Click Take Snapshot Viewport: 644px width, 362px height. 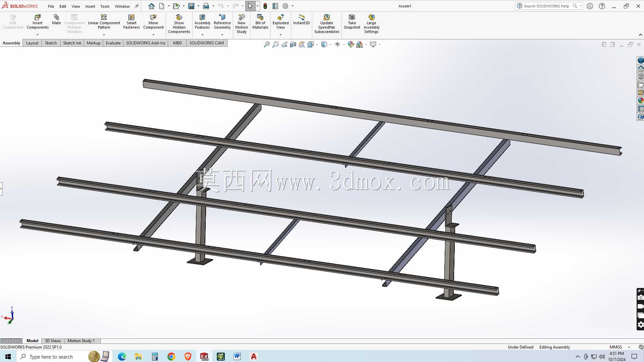[x=352, y=22]
